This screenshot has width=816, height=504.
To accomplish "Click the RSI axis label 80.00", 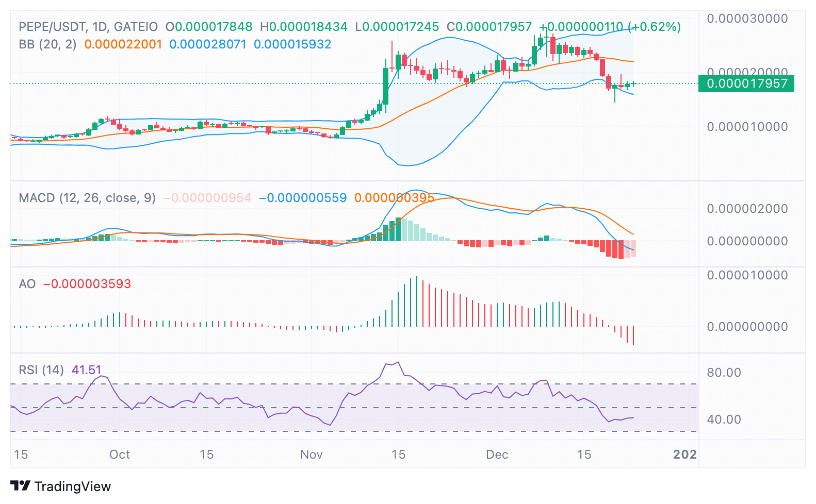I will click(x=724, y=373).
